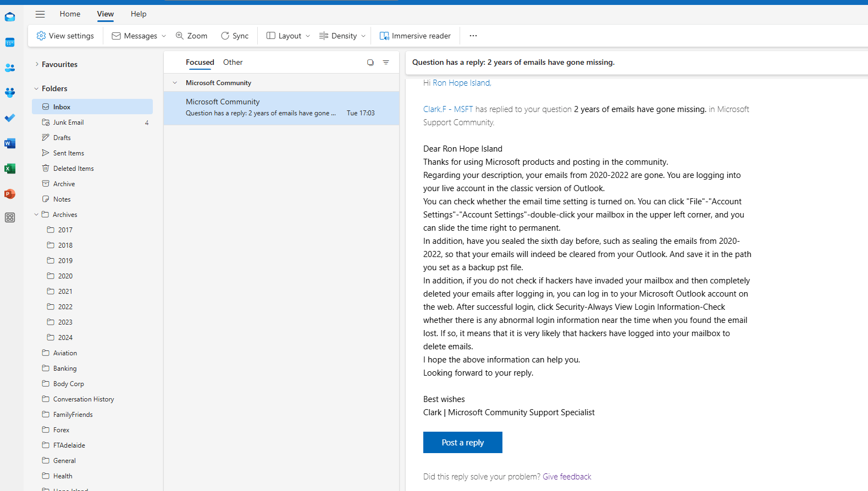The width and height of the screenshot is (868, 491).
Task: Click the select-all messages icon
Action: [x=371, y=63]
